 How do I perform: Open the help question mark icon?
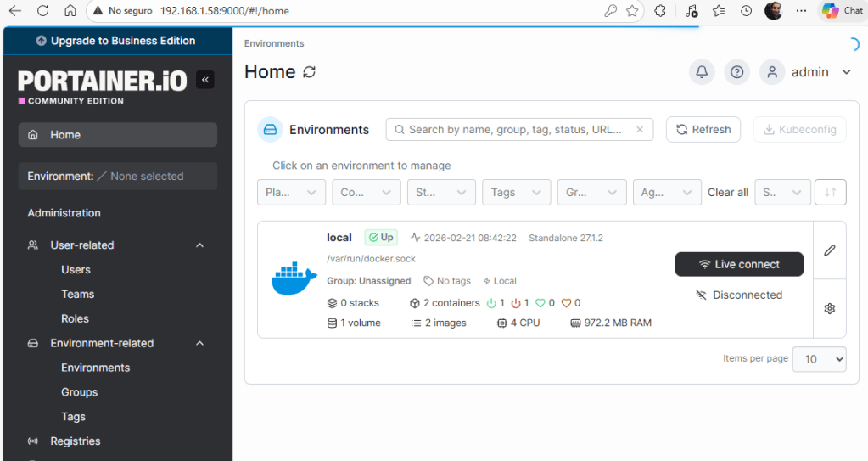(737, 72)
